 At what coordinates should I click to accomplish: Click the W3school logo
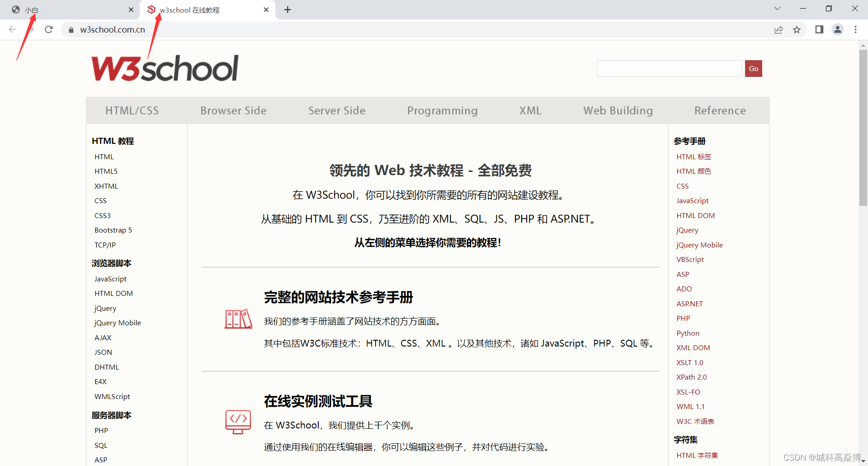pos(165,68)
